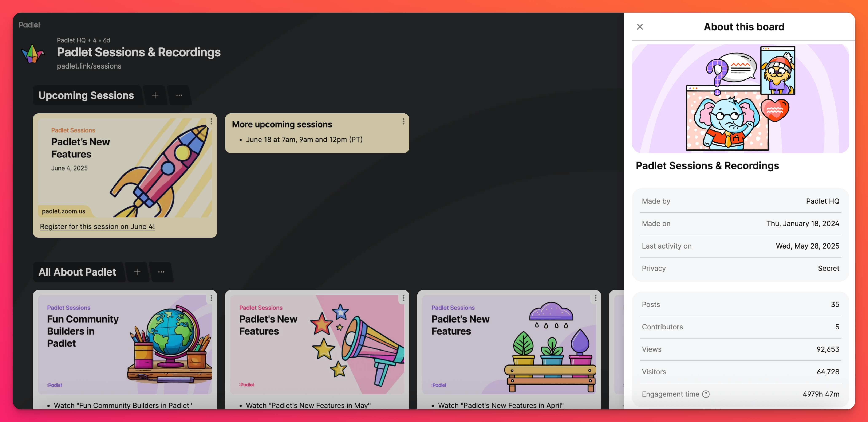Click the engagement time 4979h 47m
Image resolution: width=868 pixels, height=422 pixels.
point(821,394)
